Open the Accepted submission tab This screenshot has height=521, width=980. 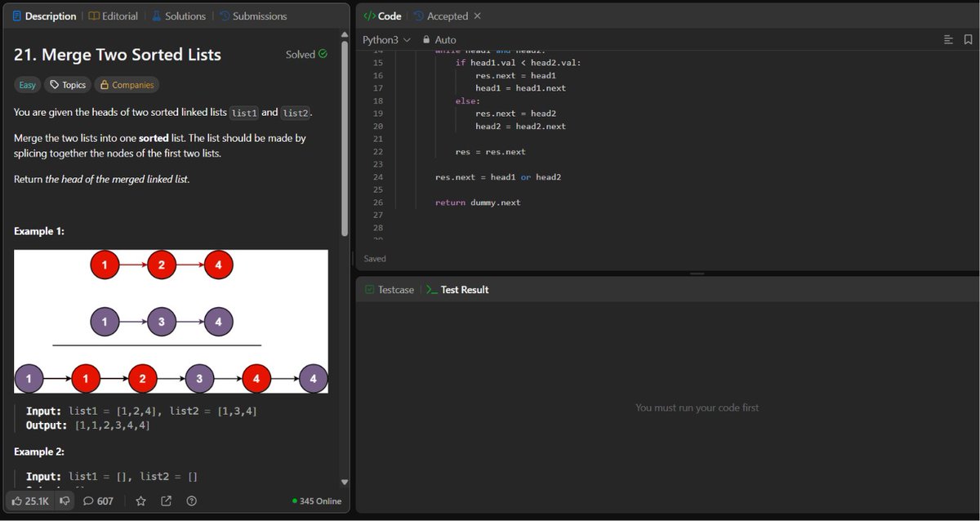[442, 16]
